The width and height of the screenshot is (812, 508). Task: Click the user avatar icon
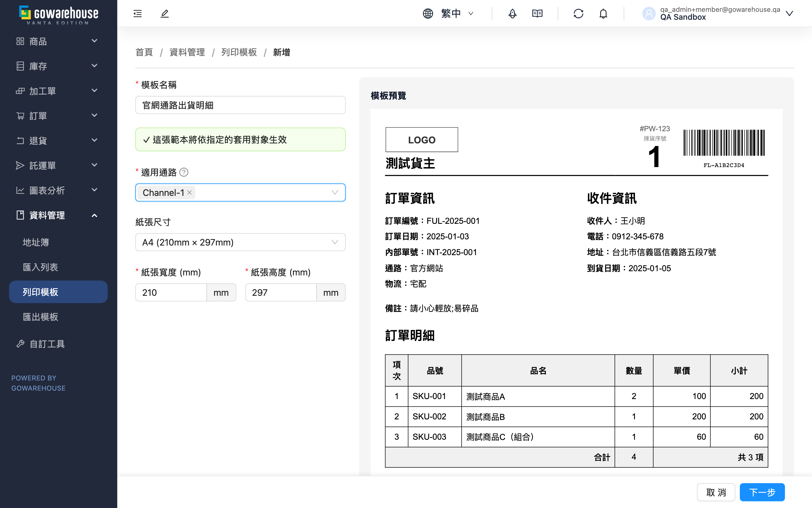pos(648,14)
